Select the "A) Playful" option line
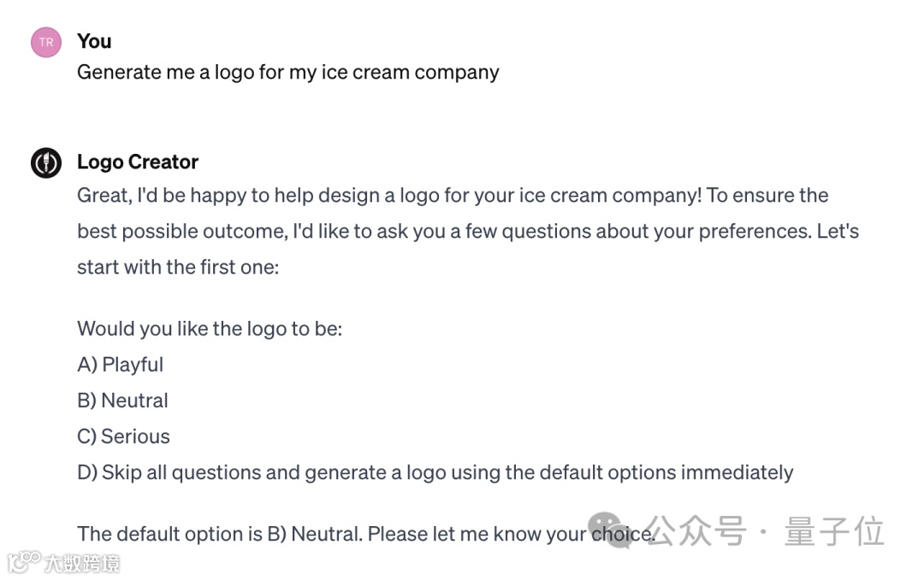924x580 pixels. pyautogui.click(x=120, y=364)
